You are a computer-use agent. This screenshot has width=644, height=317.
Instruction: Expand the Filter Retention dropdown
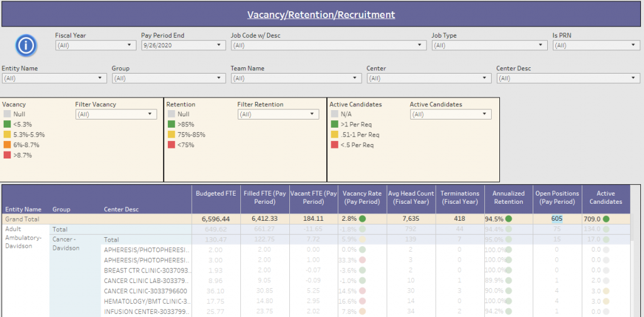coord(278,114)
